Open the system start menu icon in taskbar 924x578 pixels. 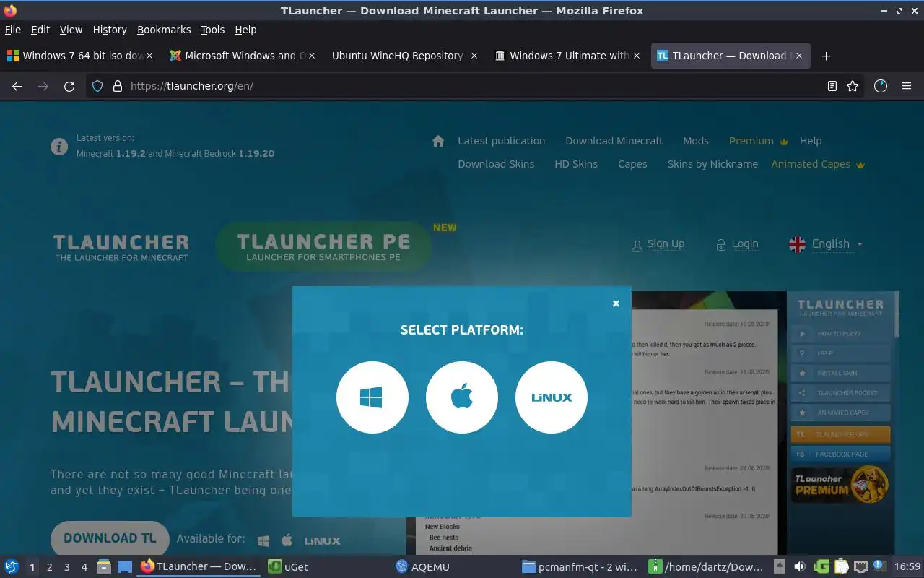(12, 567)
